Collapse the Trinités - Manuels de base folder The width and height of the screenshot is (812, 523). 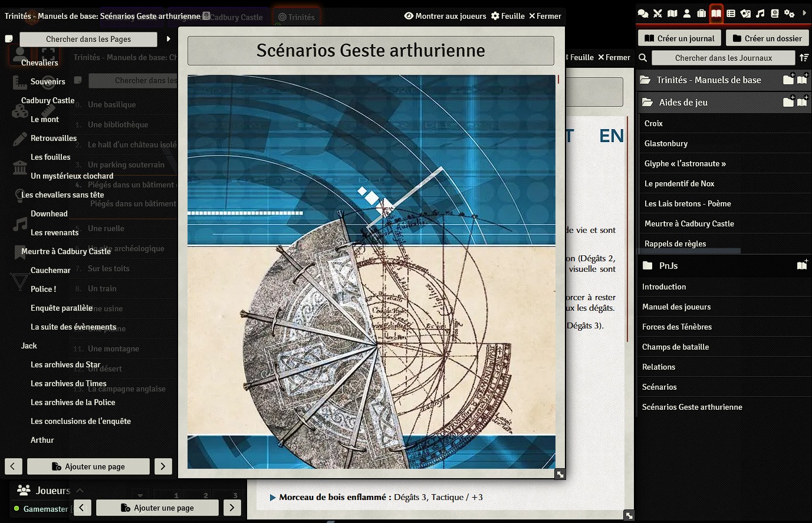[x=708, y=80]
